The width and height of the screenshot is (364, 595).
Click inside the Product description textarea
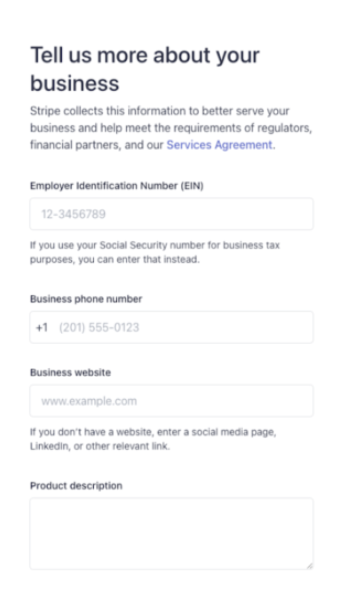pyautogui.click(x=171, y=533)
